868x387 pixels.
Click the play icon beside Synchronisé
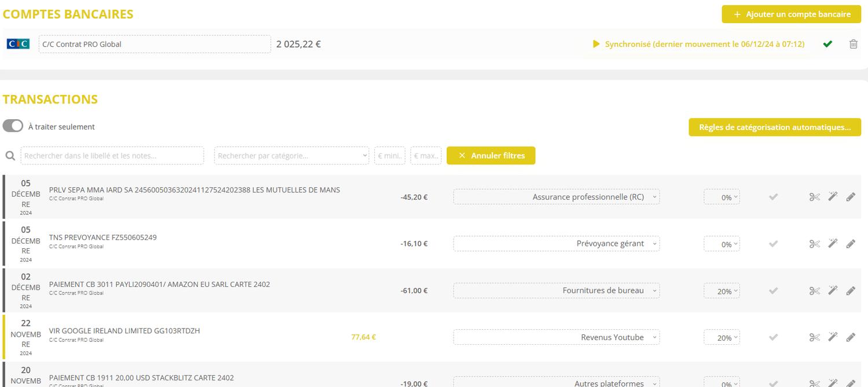click(x=597, y=44)
